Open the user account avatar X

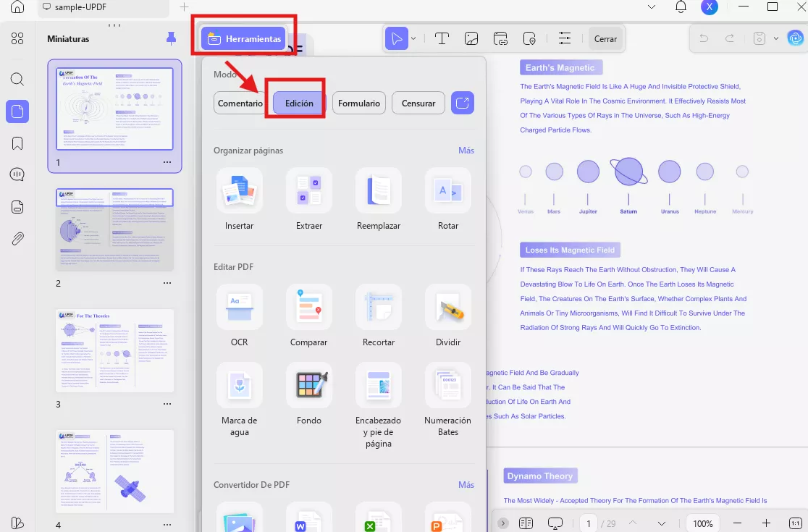pyautogui.click(x=710, y=7)
